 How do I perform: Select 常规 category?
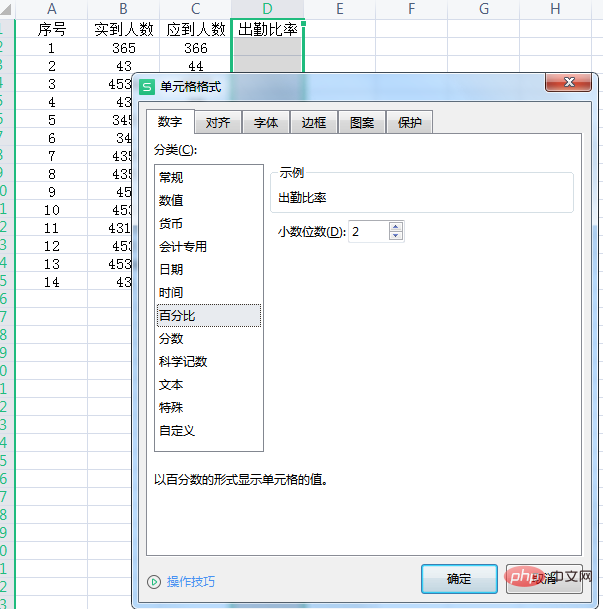209,177
